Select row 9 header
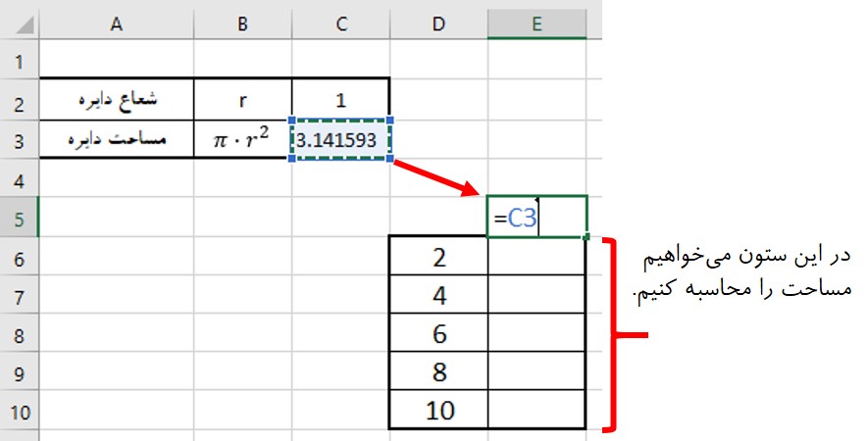868x441 pixels. pos(20,370)
